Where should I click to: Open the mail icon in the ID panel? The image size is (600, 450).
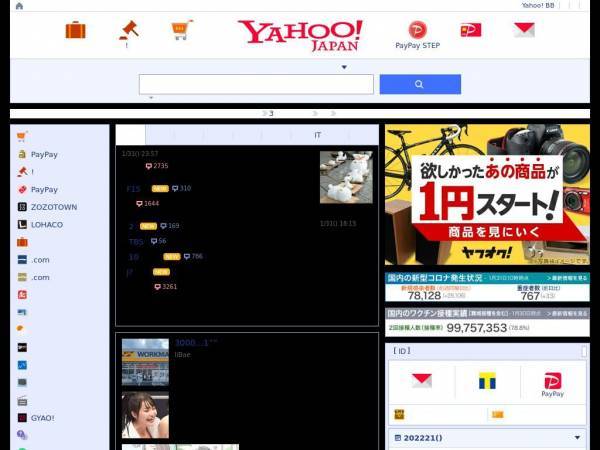coord(422,381)
